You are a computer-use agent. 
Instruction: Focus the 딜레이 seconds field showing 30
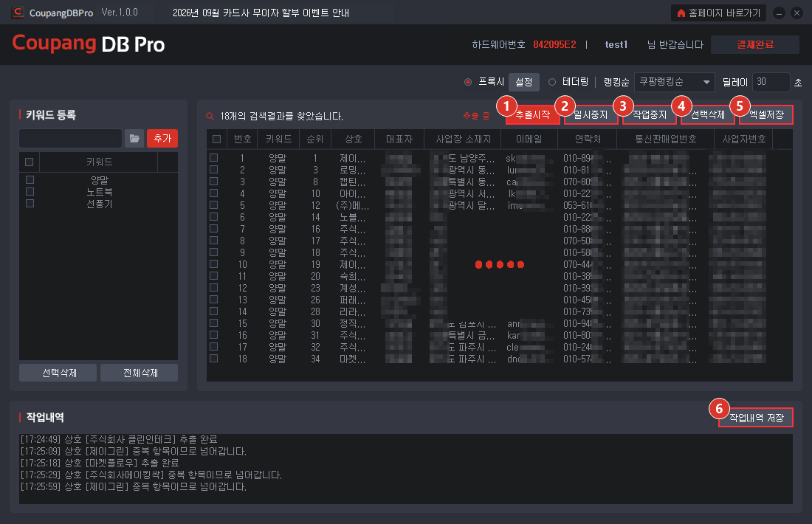tap(771, 82)
